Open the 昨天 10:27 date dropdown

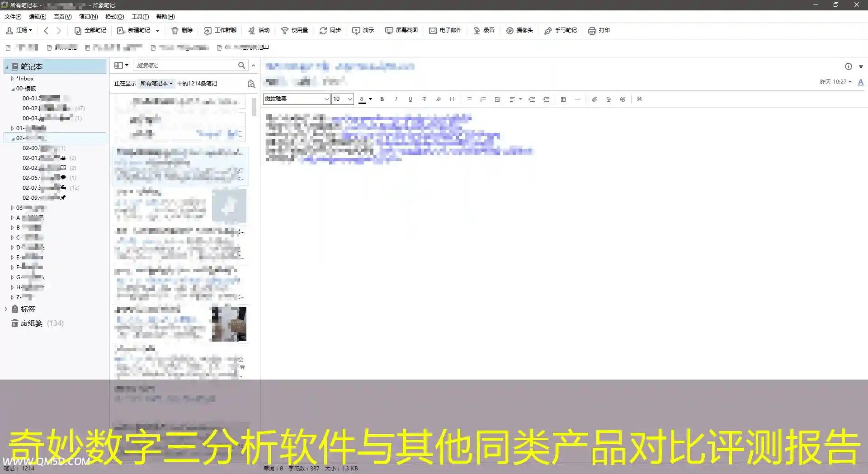pyautogui.click(x=836, y=82)
